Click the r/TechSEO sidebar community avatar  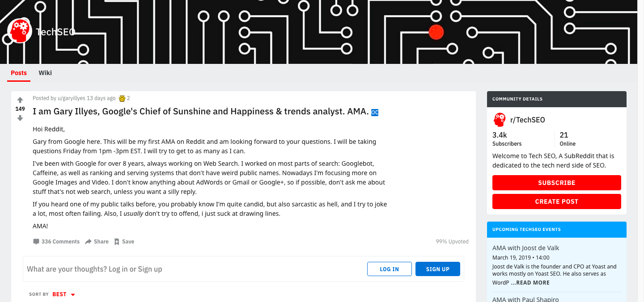click(x=499, y=120)
